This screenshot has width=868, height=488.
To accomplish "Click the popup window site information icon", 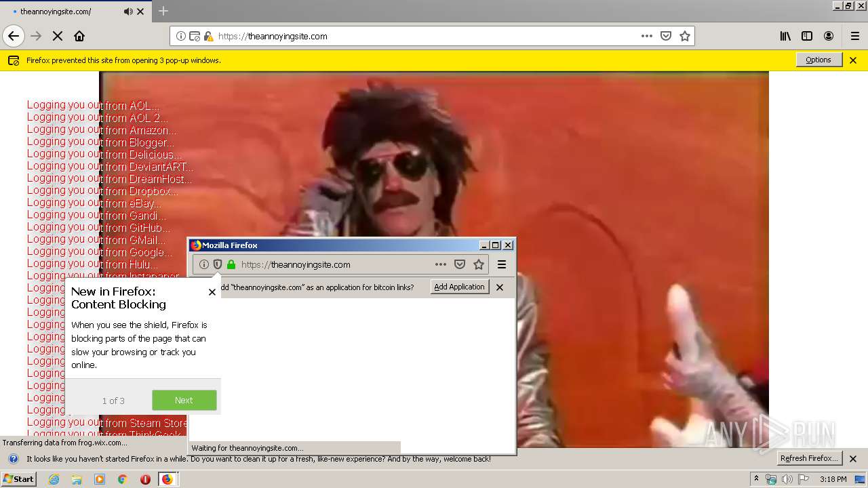I will 204,264.
